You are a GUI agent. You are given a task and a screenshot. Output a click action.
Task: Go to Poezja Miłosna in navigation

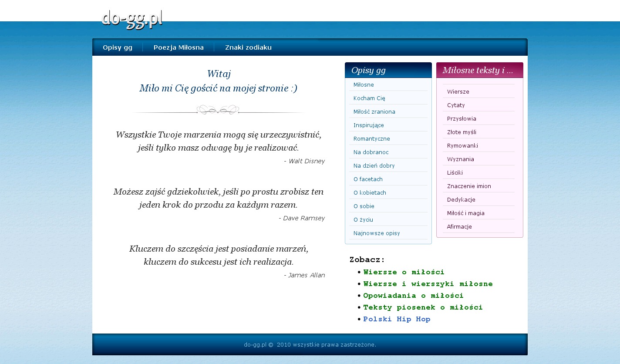[179, 47]
